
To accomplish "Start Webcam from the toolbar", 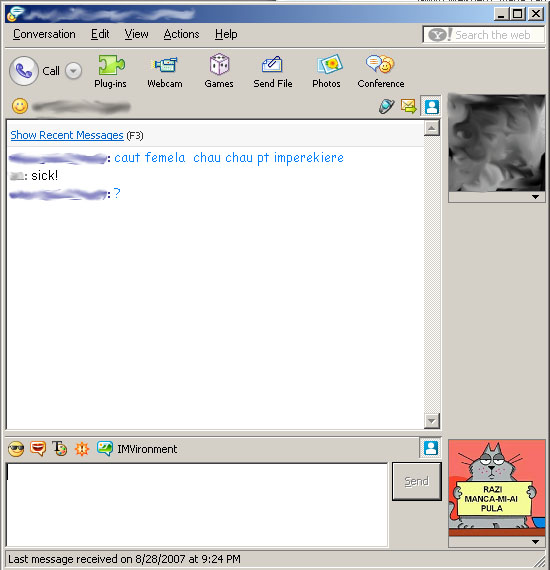I will click(165, 71).
